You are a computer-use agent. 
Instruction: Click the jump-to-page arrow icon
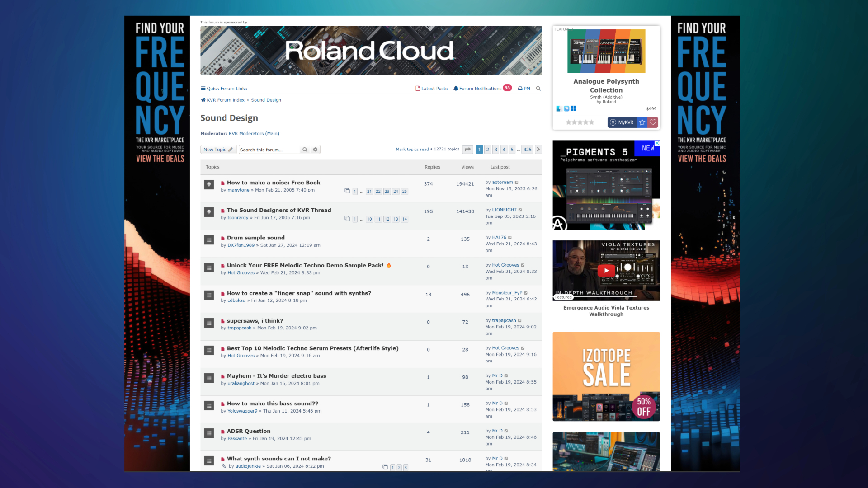468,150
